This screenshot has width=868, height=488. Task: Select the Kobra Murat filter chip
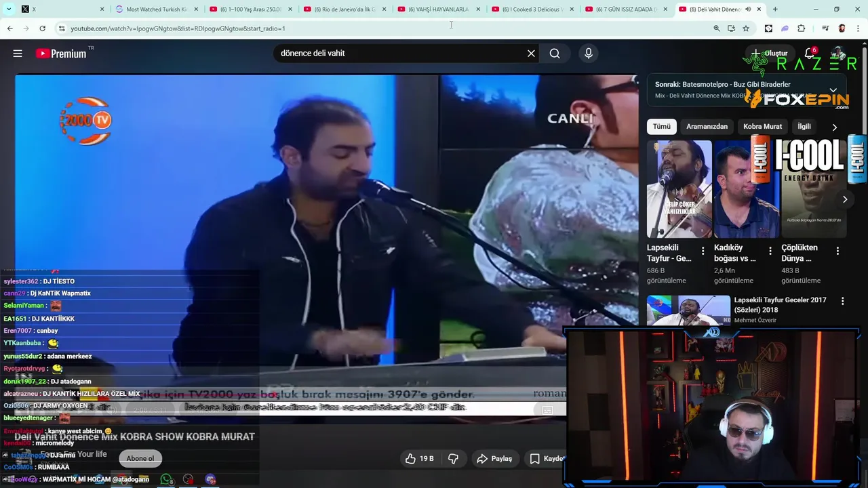coord(762,127)
